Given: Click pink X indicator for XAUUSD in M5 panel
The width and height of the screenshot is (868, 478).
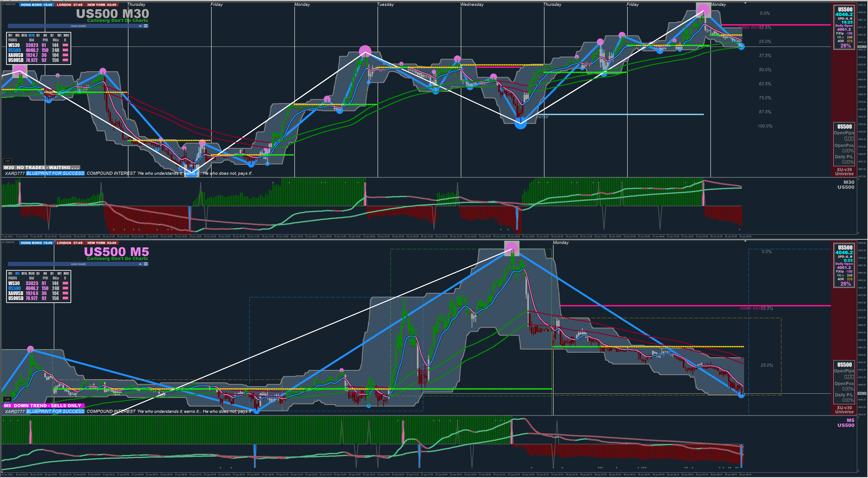Looking at the screenshot, I should (65, 293).
